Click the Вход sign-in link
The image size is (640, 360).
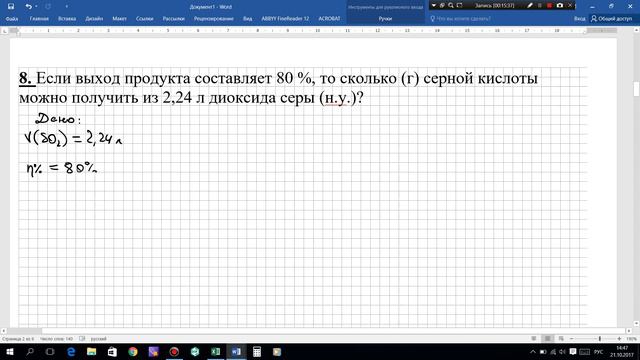pos(580,19)
